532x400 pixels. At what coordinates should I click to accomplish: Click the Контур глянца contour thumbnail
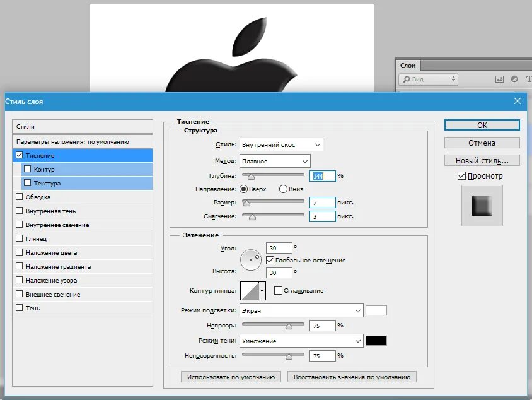pyautogui.click(x=250, y=291)
